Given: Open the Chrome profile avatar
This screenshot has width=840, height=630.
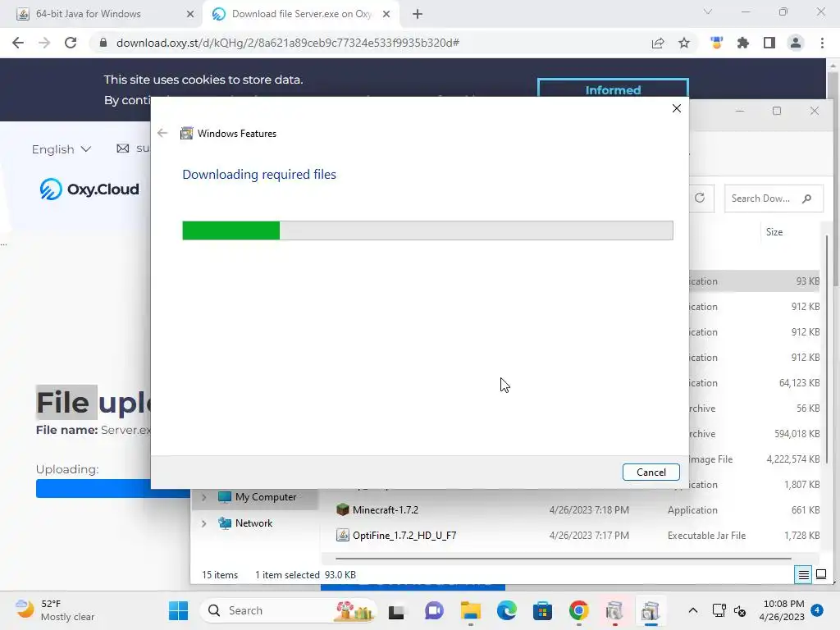Looking at the screenshot, I should point(796,43).
